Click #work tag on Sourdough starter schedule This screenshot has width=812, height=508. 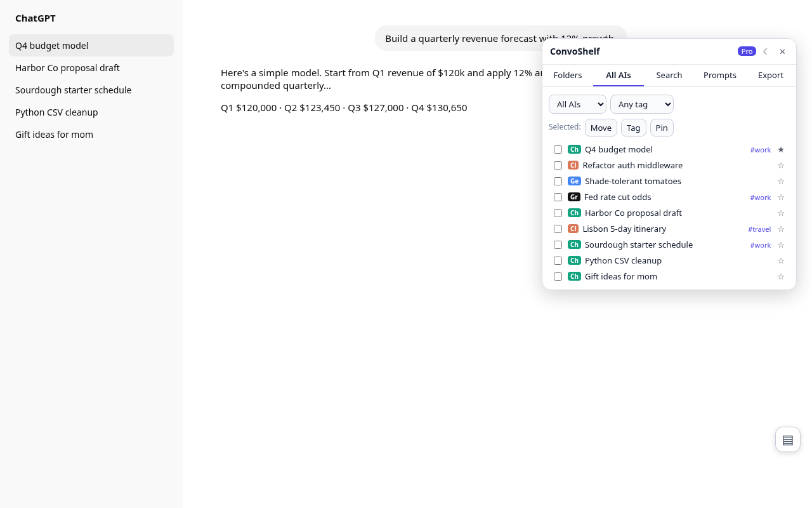point(761,245)
